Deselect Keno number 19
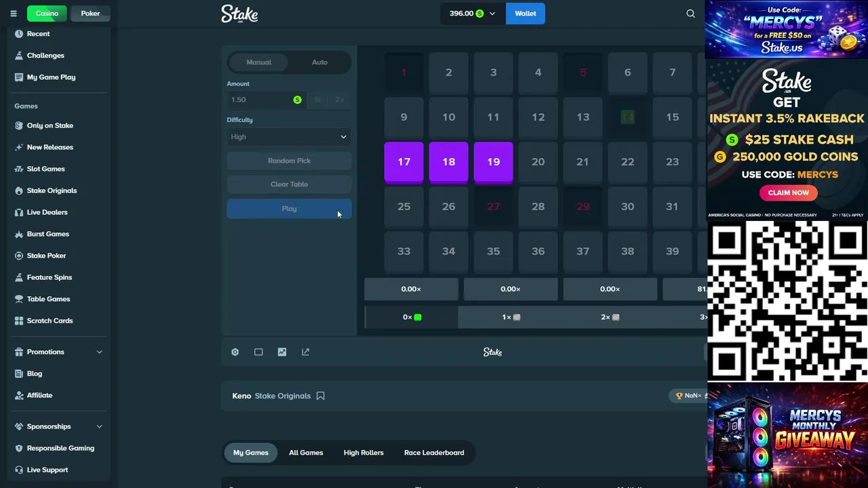 click(494, 162)
